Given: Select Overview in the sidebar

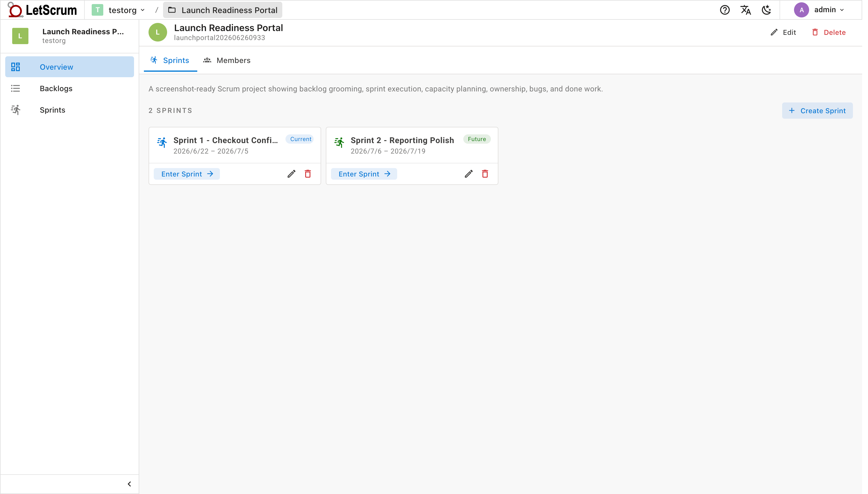Looking at the screenshot, I should [x=70, y=67].
